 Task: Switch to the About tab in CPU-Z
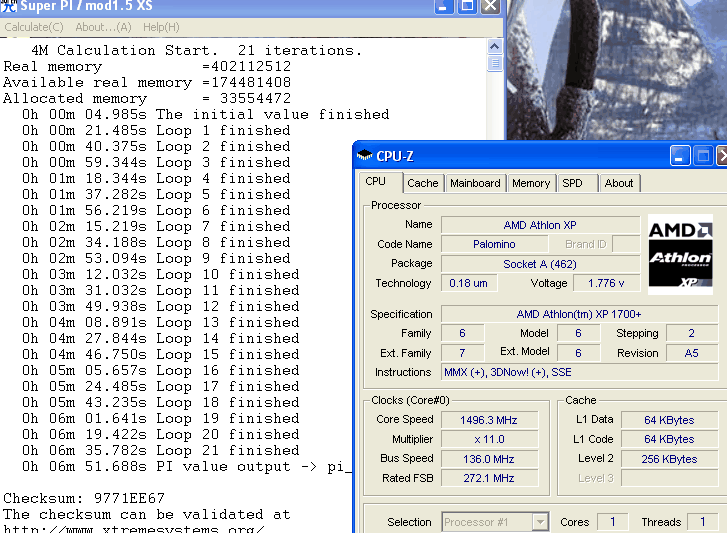click(619, 183)
